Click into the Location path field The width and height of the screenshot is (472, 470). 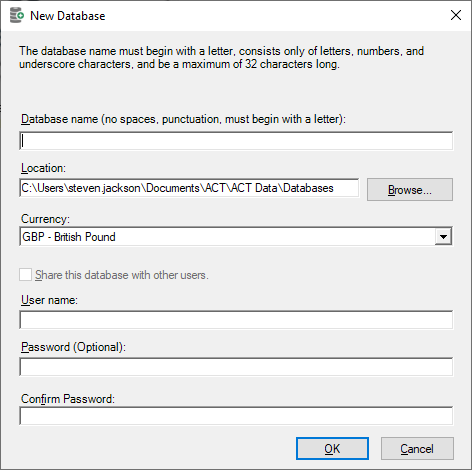point(189,188)
